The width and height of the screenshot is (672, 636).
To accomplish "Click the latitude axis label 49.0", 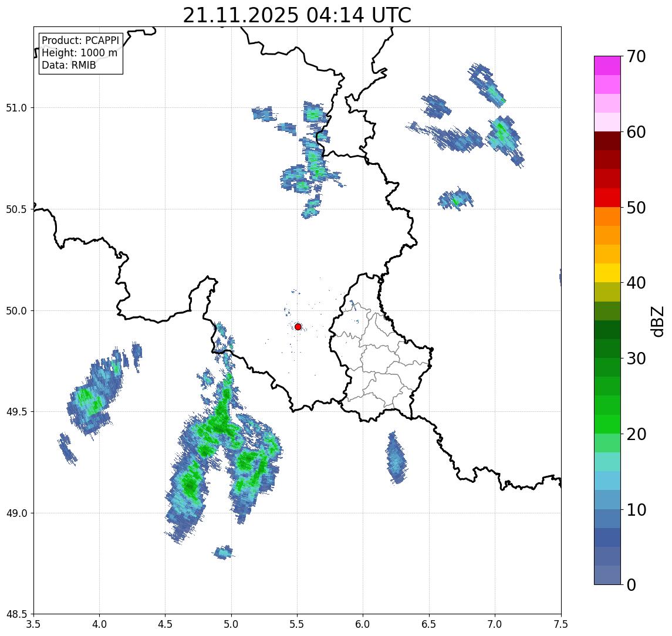I will 16,513.
